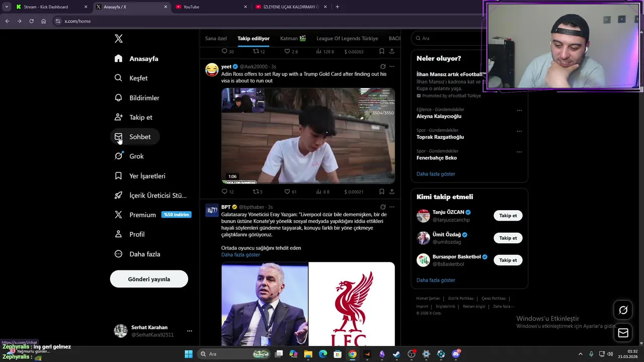This screenshot has width=644, height=362.
Task: Follow Ümit Özdağ
Action: pyautogui.click(x=508, y=238)
